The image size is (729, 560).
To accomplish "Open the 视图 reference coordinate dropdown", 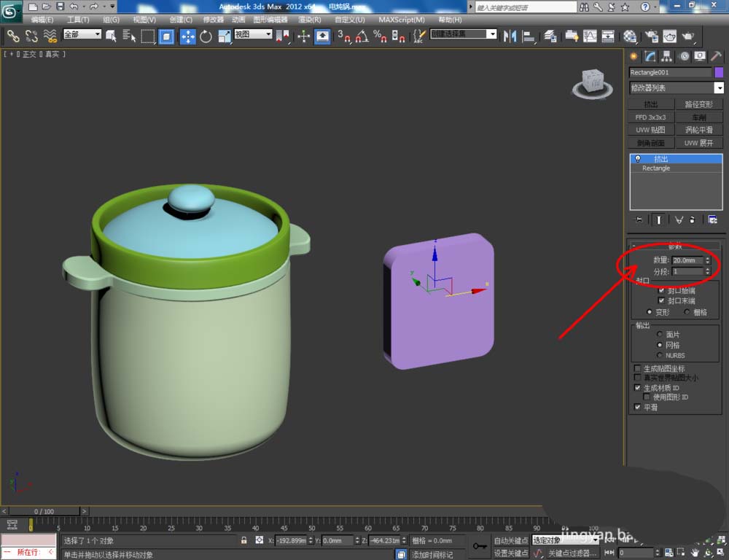I will (x=253, y=34).
